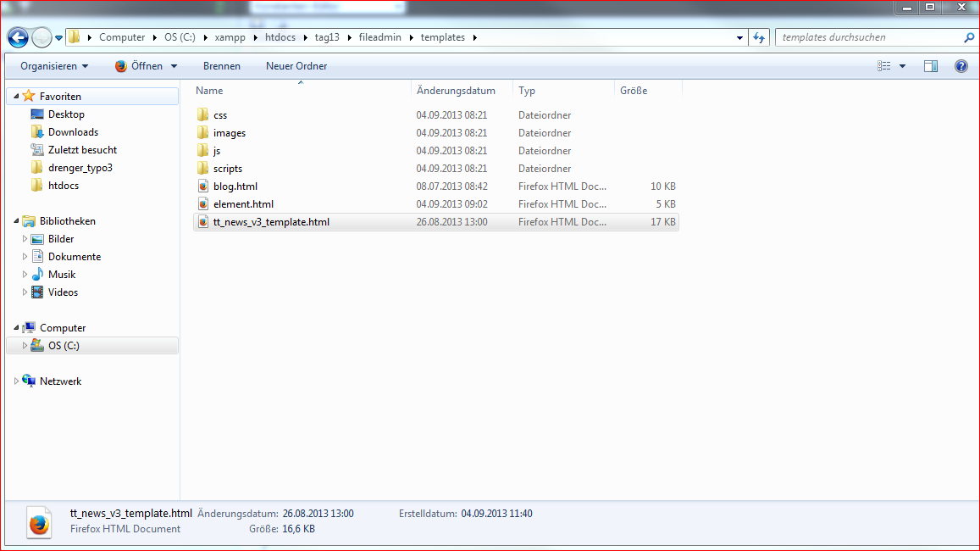
Task: Open drenger_typo3 favorite folder
Action: point(80,168)
